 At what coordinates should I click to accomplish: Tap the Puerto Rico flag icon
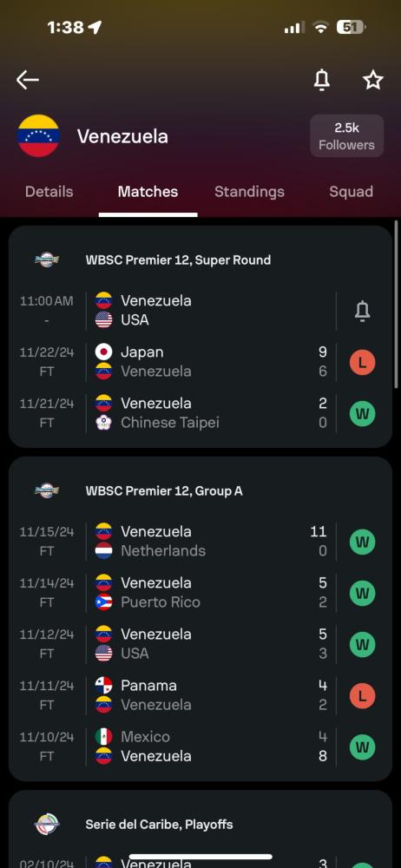tap(103, 602)
